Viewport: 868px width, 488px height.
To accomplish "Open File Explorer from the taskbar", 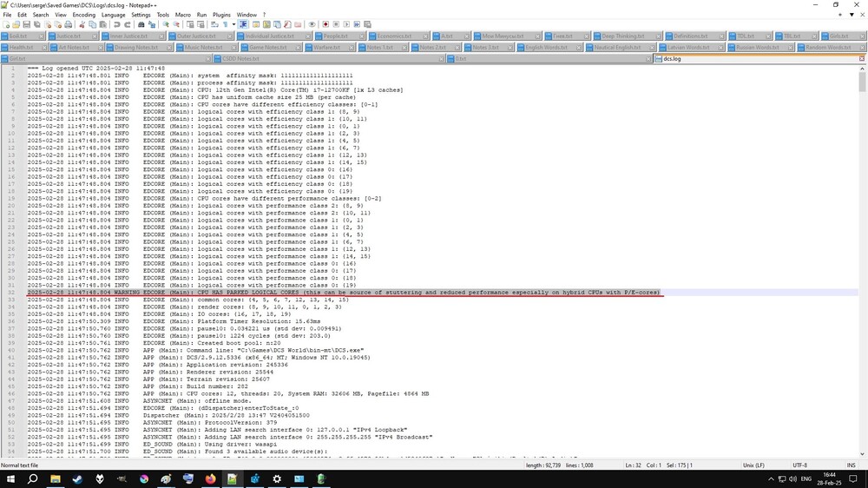I will point(56,478).
